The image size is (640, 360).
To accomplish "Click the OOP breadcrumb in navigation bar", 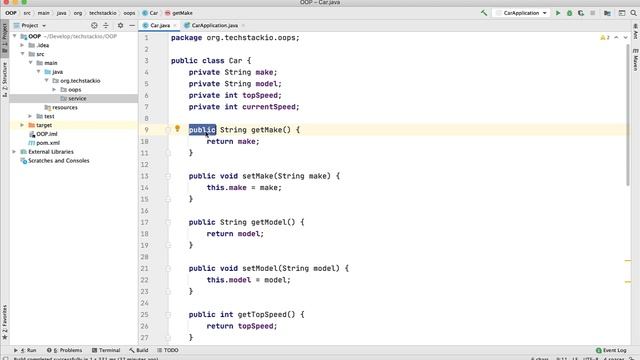I will pos(11,13).
